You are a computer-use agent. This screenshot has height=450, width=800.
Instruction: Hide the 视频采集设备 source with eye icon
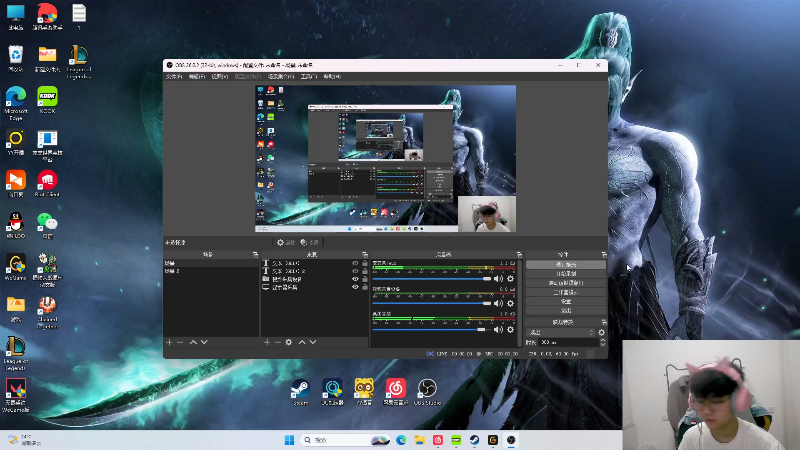[x=354, y=279]
